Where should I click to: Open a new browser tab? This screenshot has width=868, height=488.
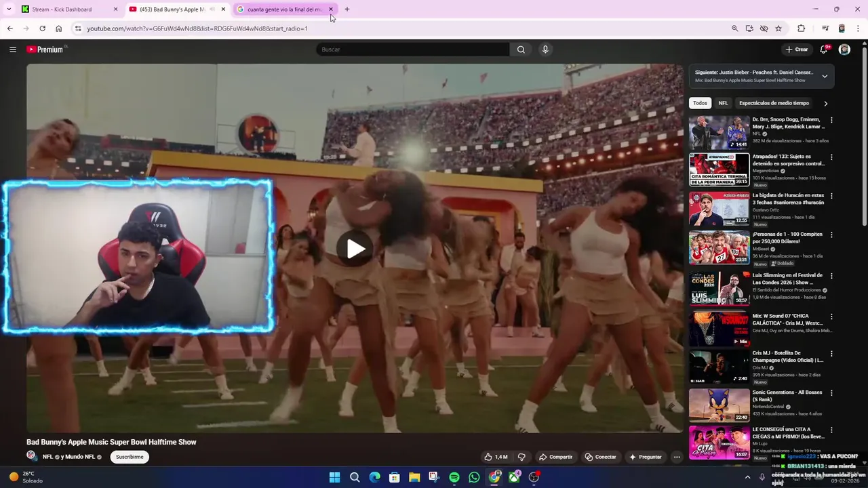click(347, 9)
